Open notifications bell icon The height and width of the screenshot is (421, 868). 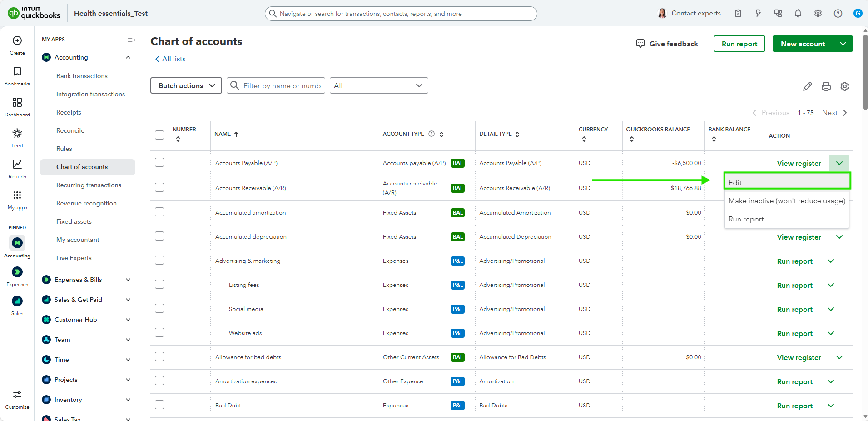pos(798,14)
